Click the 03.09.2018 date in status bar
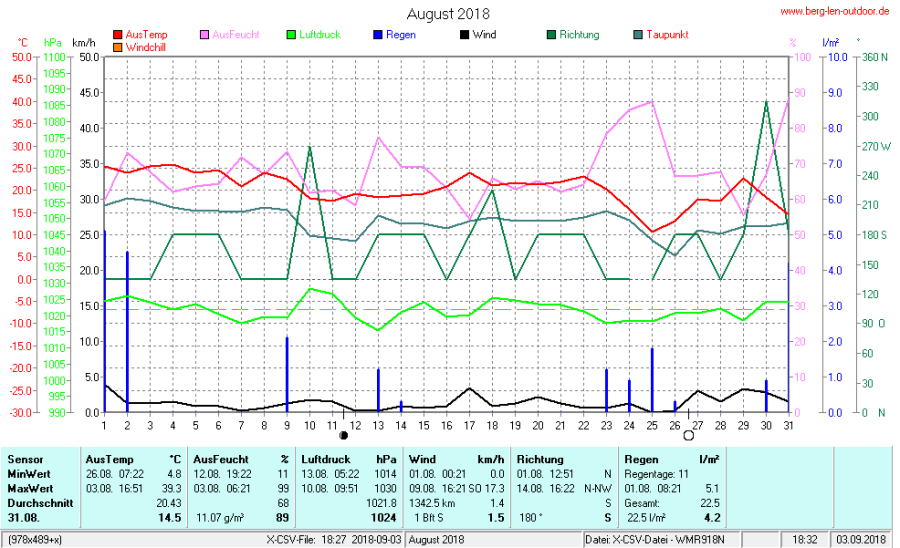Screen dimensions: 900x548 click(862, 540)
